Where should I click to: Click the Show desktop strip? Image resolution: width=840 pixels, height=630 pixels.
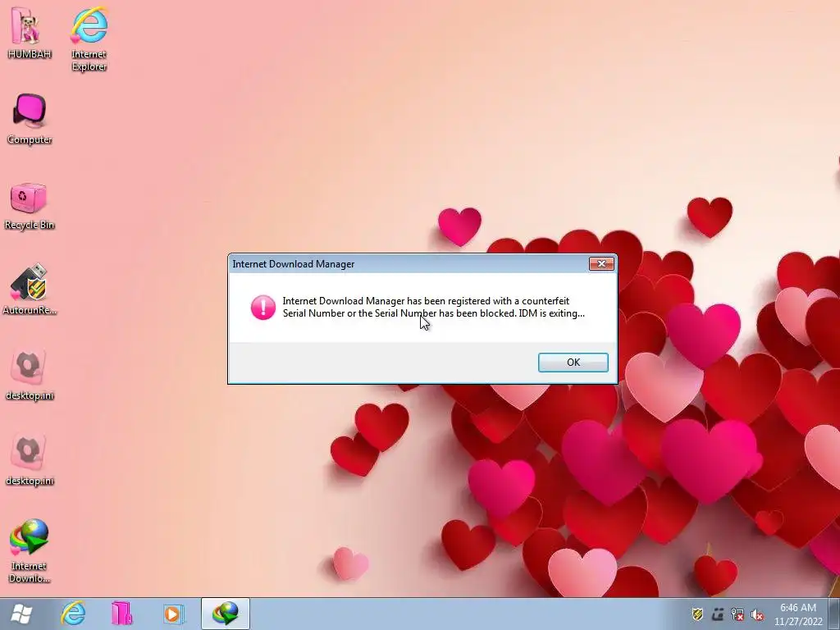tap(834, 614)
